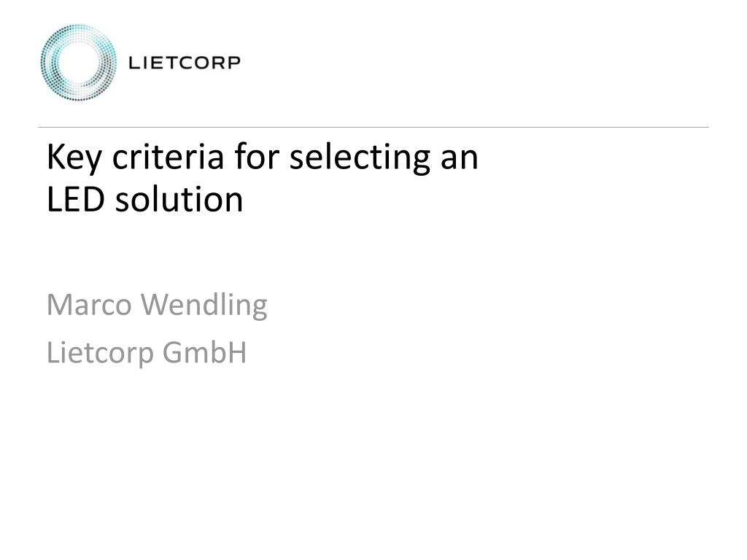Click the white center of the logo ring

(79, 63)
